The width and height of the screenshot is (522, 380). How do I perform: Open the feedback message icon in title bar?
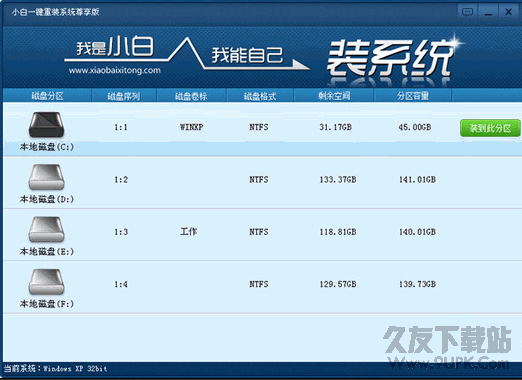[x=467, y=12]
